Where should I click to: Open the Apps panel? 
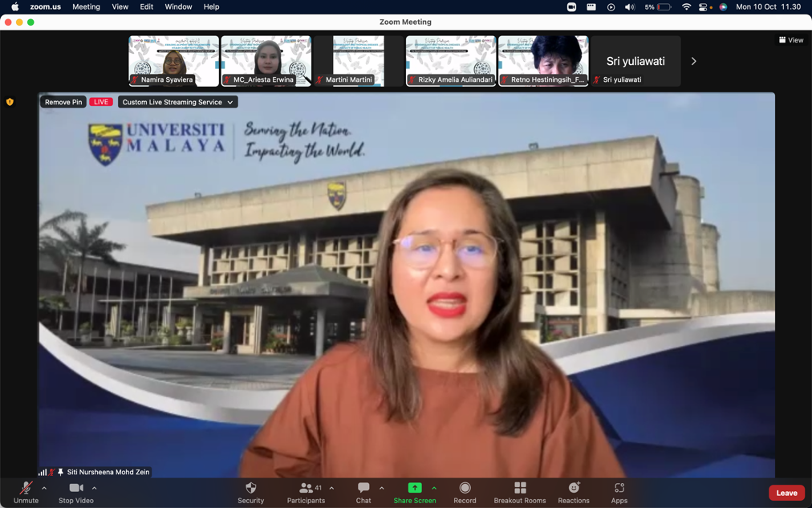pos(619,492)
